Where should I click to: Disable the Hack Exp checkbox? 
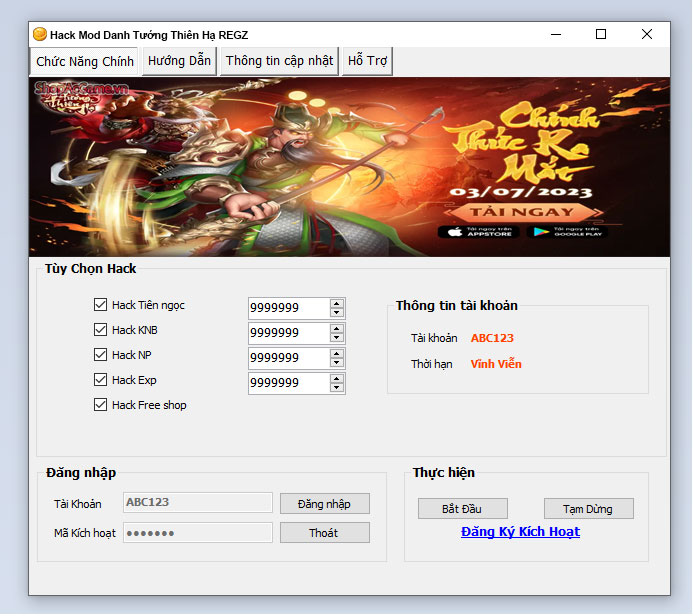coord(100,380)
